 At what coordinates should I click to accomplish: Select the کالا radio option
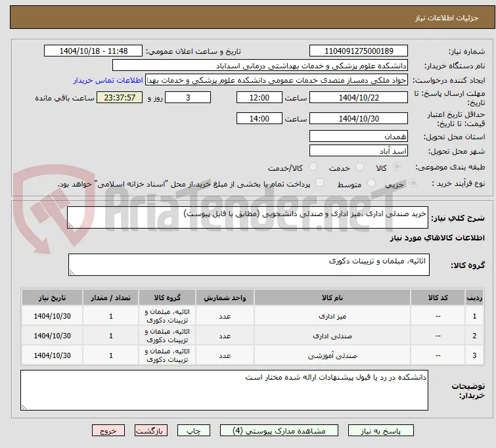(x=397, y=167)
